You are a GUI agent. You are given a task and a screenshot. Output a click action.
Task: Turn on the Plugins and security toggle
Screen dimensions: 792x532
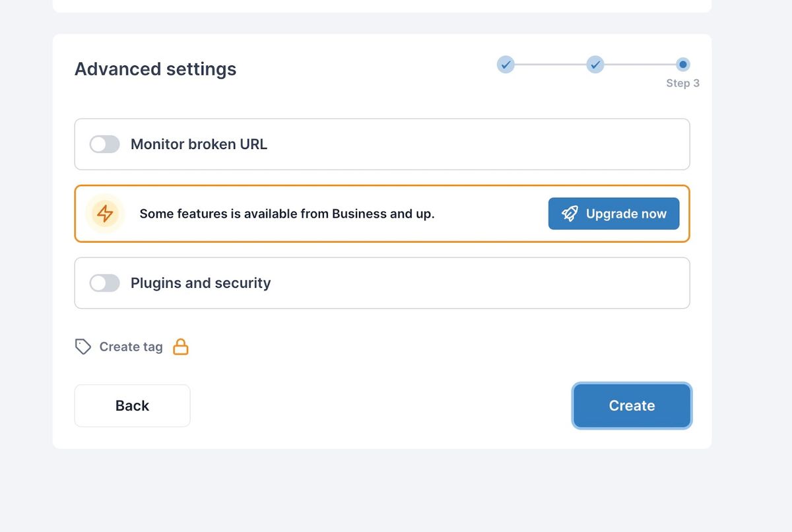(x=105, y=283)
